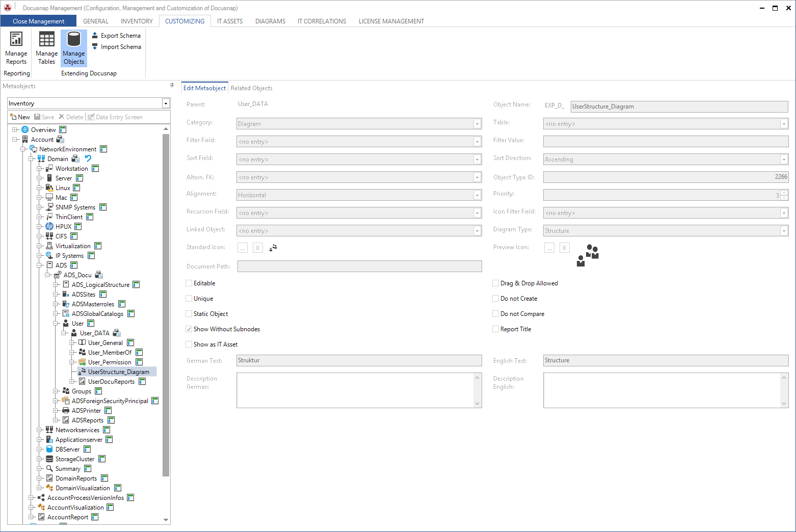Click the HPUX logo icon in tree
Image resolution: width=796 pixels, height=532 pixels.
(x=49, y=227)
